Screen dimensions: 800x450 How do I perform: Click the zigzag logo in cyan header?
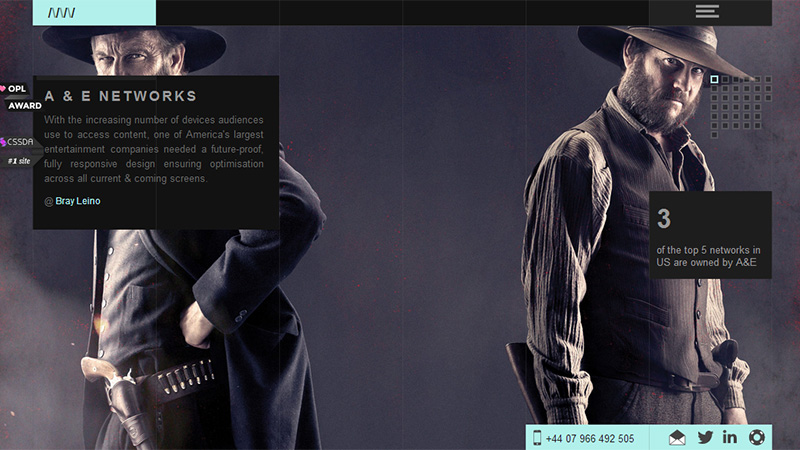pos(61,13)
